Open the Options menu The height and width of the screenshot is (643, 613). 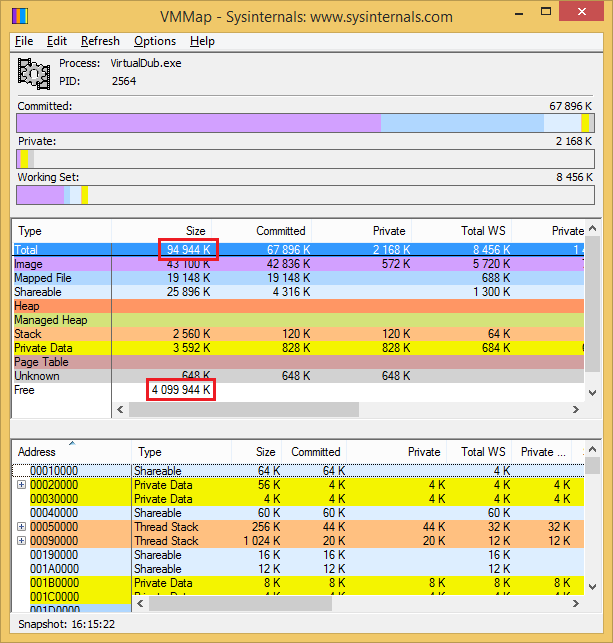pos(155,41)
